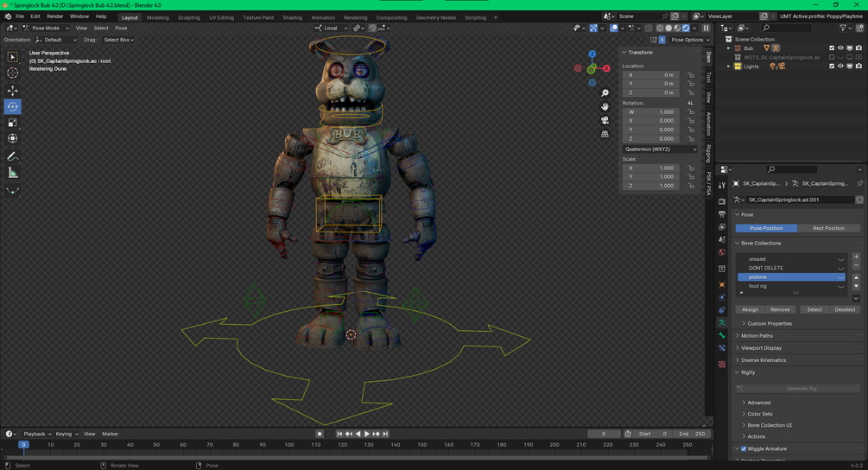Image resolution: width=868 pixels, height=470 pixels.
Task: Enable the WGTS_SK_CaptainSpringlock collection checkbox
Action: click(x=832, y=57)
